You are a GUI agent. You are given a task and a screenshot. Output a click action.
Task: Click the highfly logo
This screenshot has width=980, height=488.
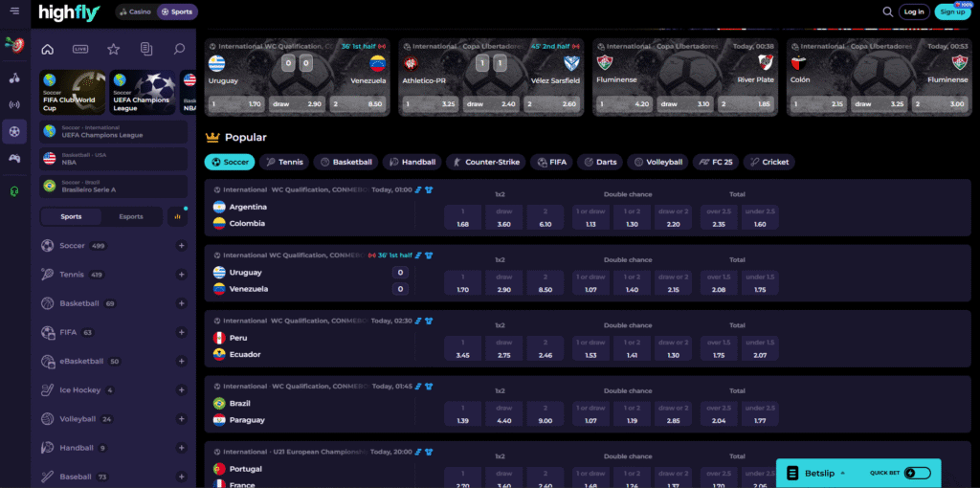point(69,11)
